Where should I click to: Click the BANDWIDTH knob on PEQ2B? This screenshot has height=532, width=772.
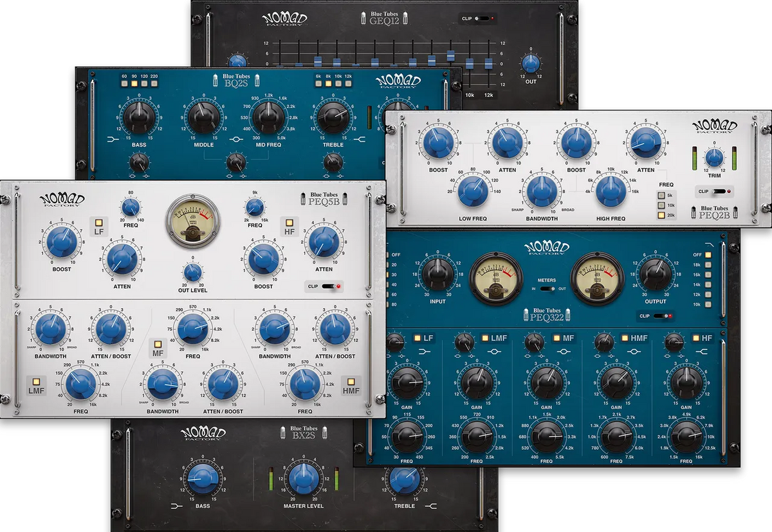541,192
